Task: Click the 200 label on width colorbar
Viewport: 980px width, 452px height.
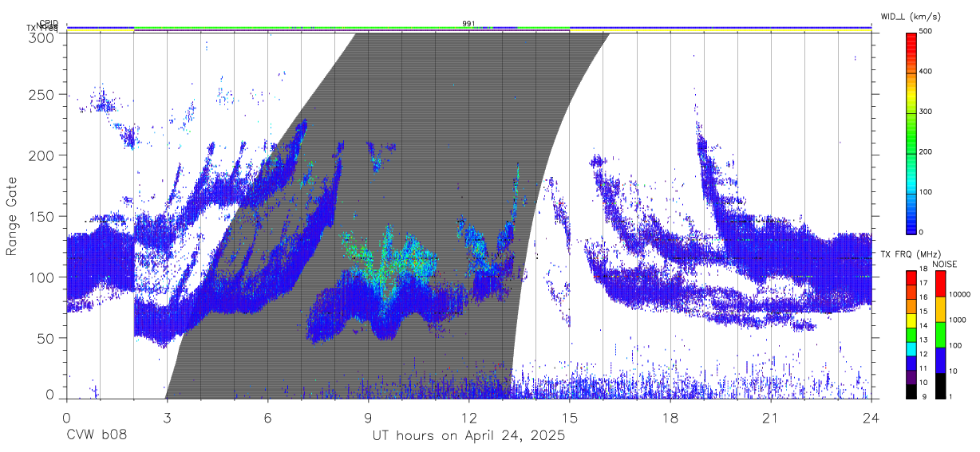Action: 926,151
